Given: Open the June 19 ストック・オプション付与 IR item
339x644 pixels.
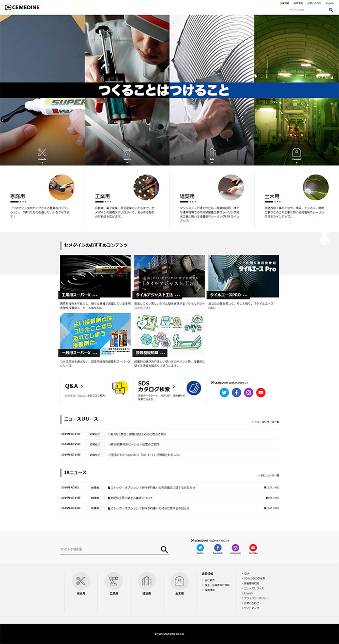Looking at the screenshot, I should [x=149, y=508].
